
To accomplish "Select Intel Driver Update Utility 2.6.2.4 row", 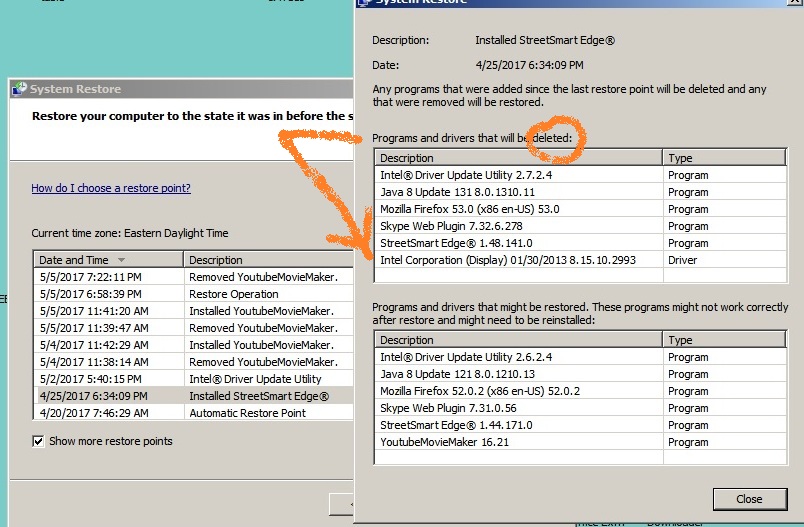I will tap(580, 357).
